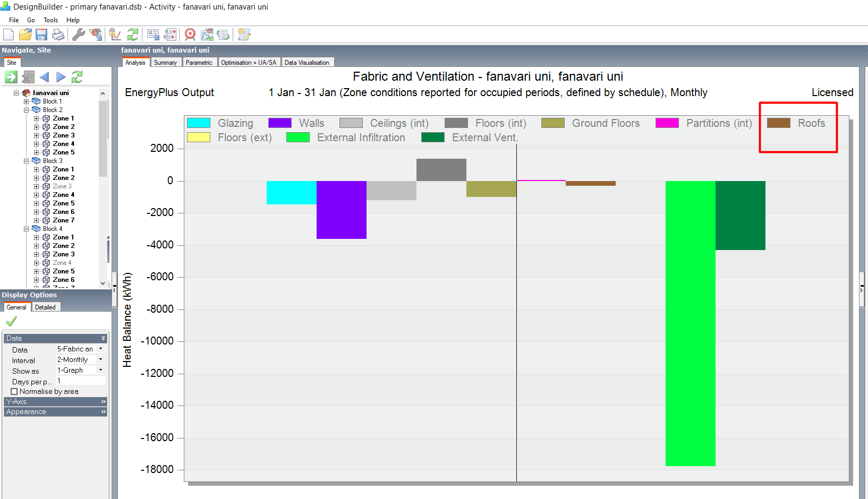Open the Data Visualisation tab

(x=307, y=63)
